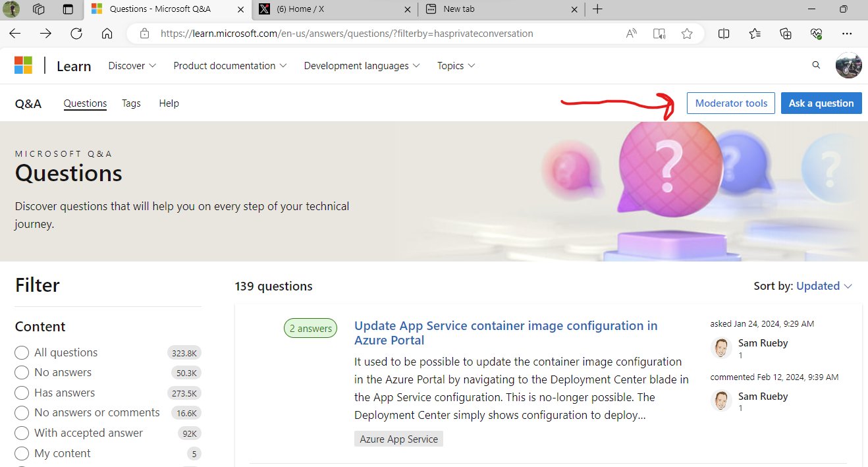Open Browser essentials heart icon

tap(817, 34)
